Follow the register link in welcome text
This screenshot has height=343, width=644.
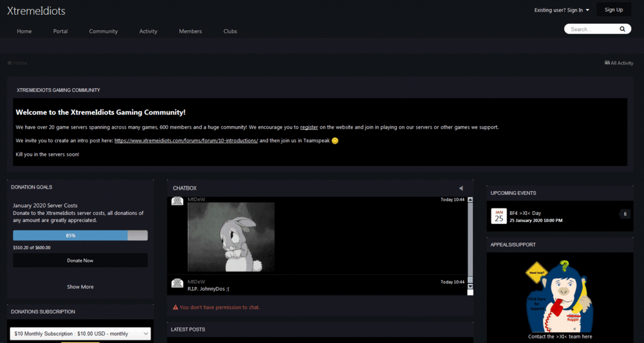point(309,127)
